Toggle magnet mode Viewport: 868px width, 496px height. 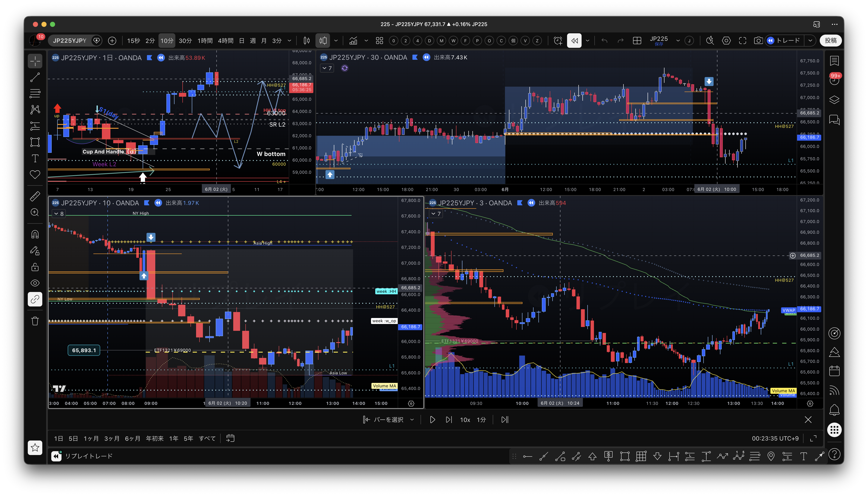[35, 234]
